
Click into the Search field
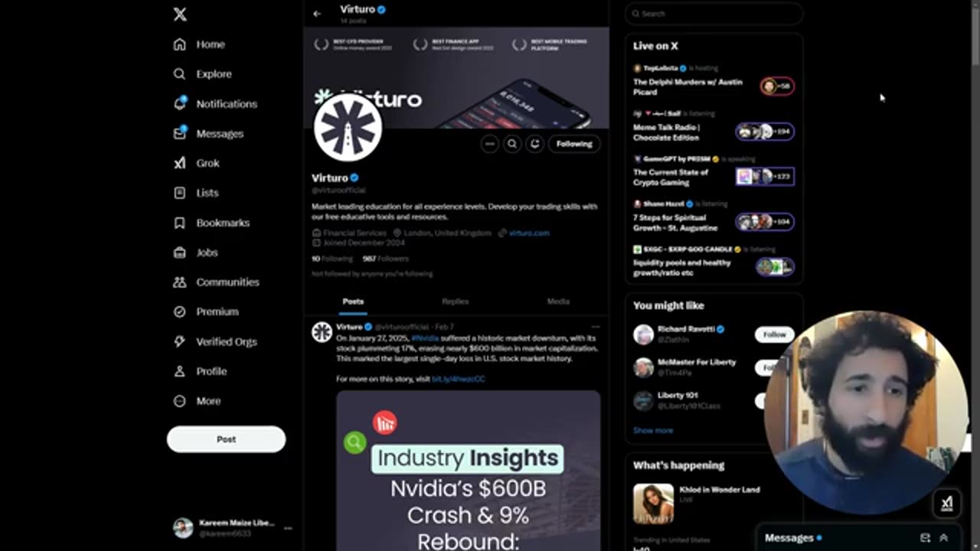(714, 14)
